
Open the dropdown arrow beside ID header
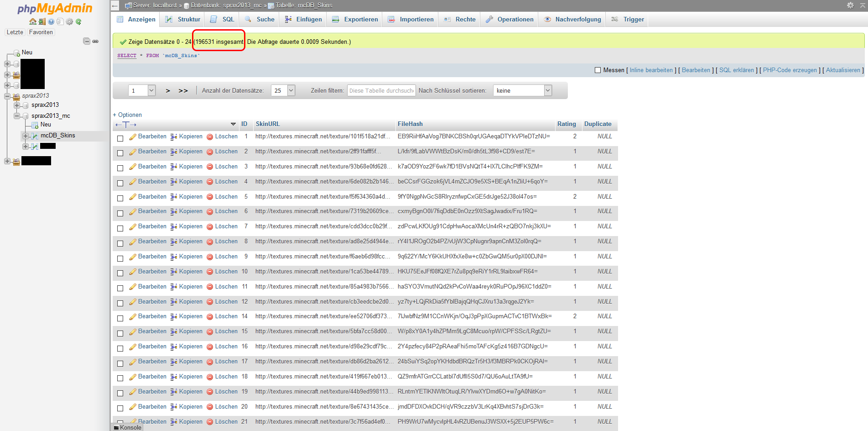pyautogui.click(x=233, y=124)
